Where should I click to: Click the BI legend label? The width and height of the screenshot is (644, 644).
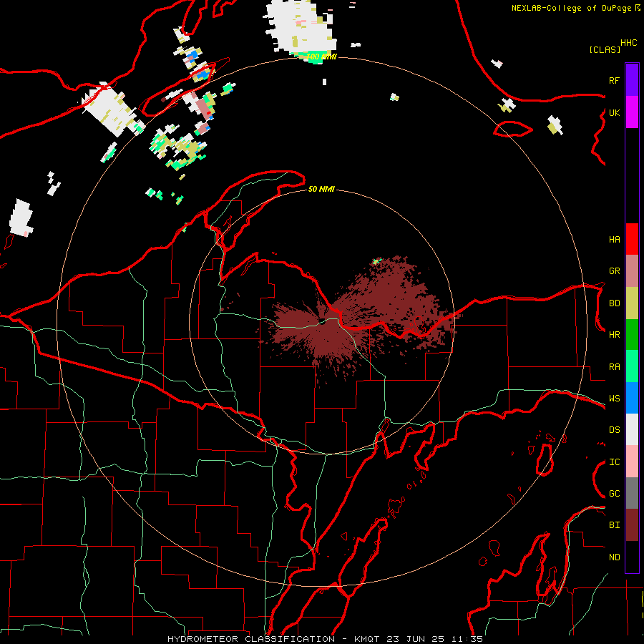[614, 525]
